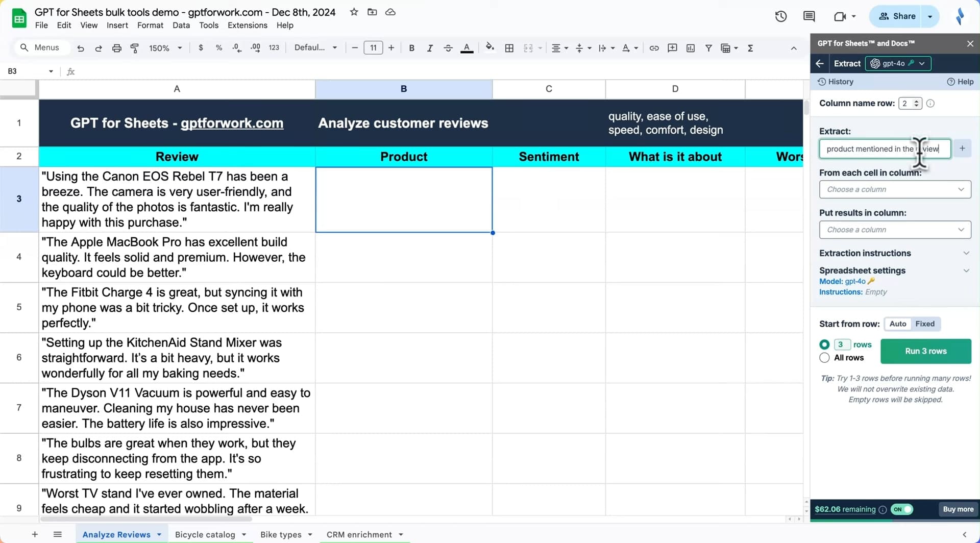This screenshot has height=543, width=980.
Task: Insert a link
Action: click(654, 47)
